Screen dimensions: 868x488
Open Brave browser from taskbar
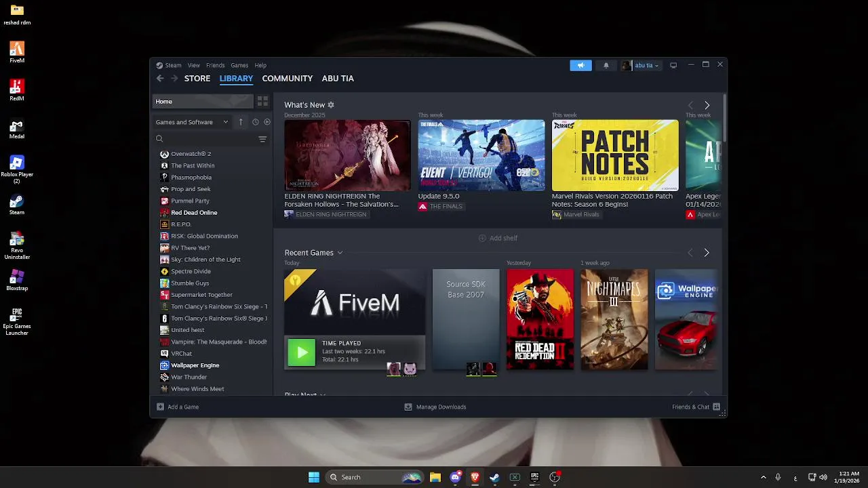pos(475,477)
